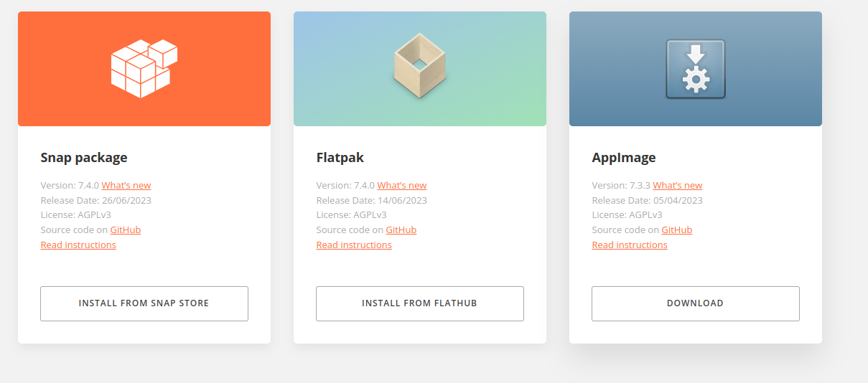Select the blue AppImage banner image
The width and height of the screenshot is (868, 383).
696,69
